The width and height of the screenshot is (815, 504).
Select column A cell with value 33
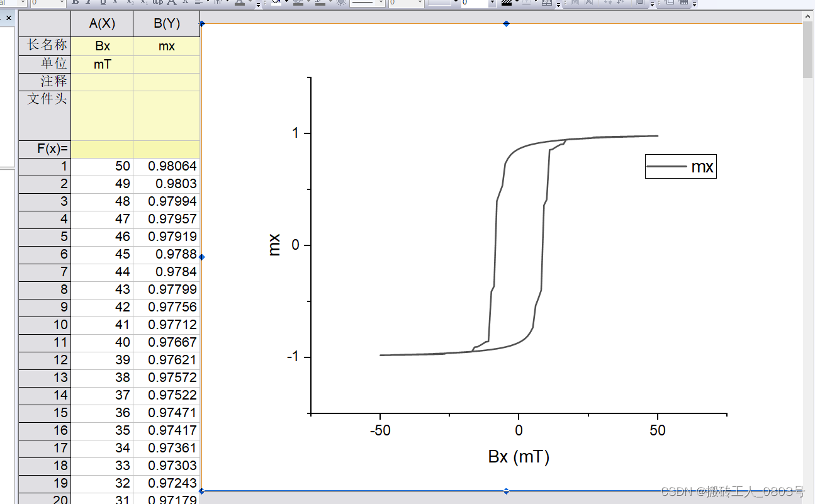click(x=102, y=466)
